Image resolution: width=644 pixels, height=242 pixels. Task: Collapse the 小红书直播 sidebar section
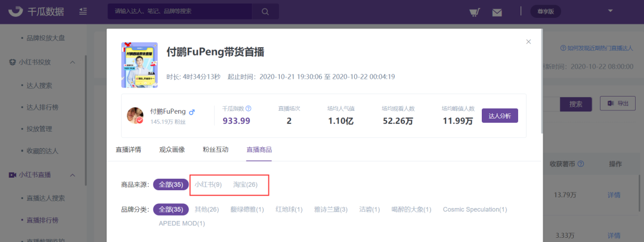coord(73,175)
